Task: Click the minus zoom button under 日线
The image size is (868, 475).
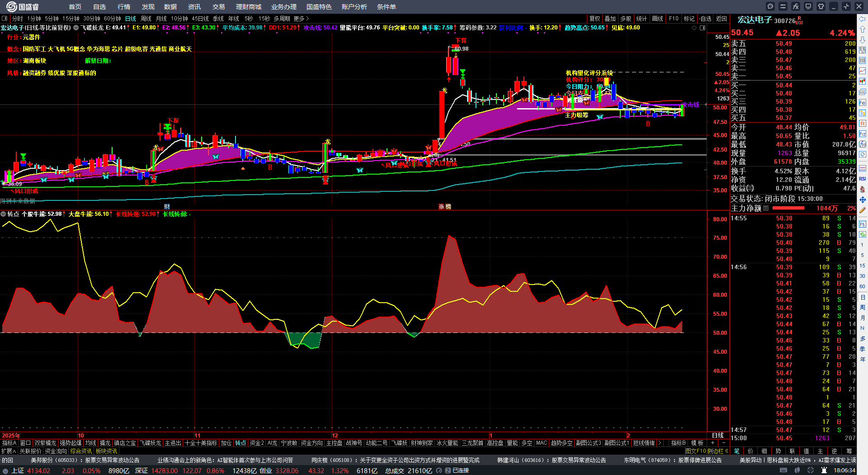Action: (x=723, y=443)
